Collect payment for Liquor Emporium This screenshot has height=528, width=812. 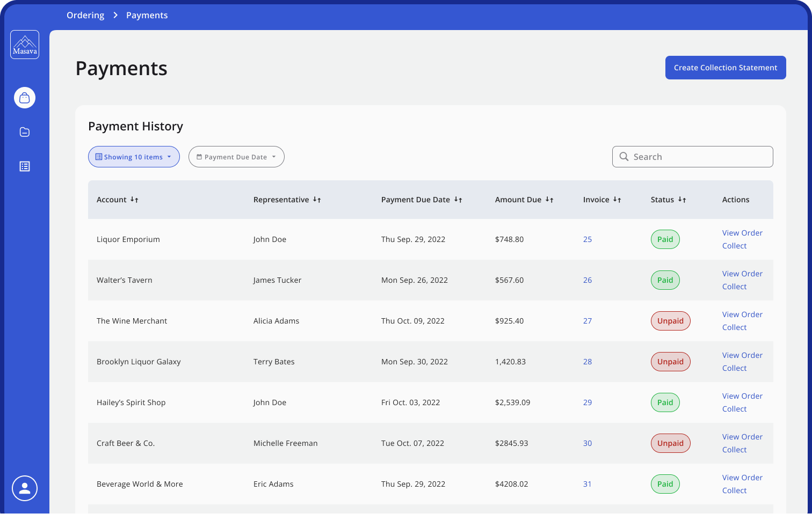click(734, 246)
